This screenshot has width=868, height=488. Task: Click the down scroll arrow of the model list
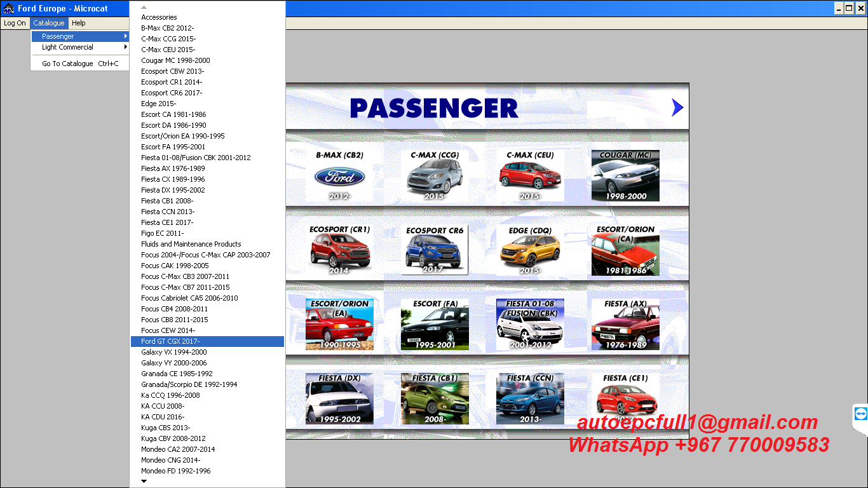pyautogui.click(x=144, y=481)
